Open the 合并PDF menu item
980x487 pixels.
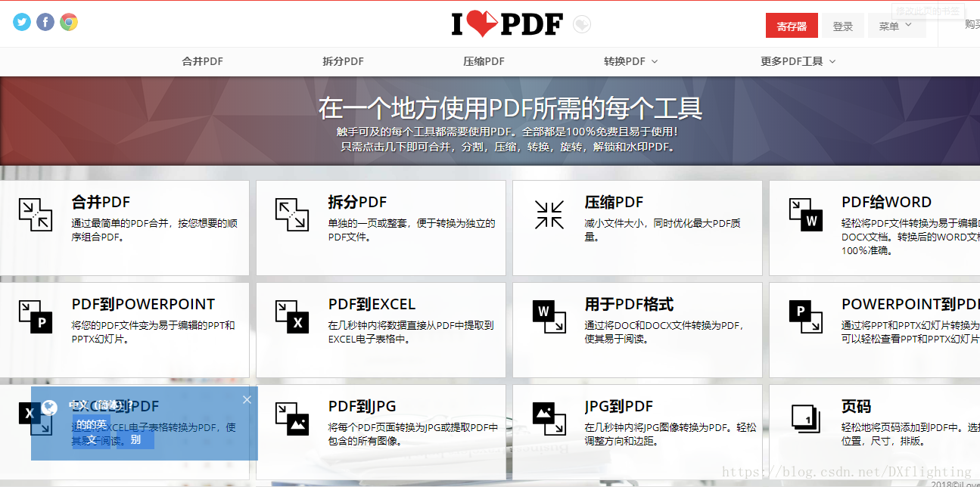[x=203, y=61]
